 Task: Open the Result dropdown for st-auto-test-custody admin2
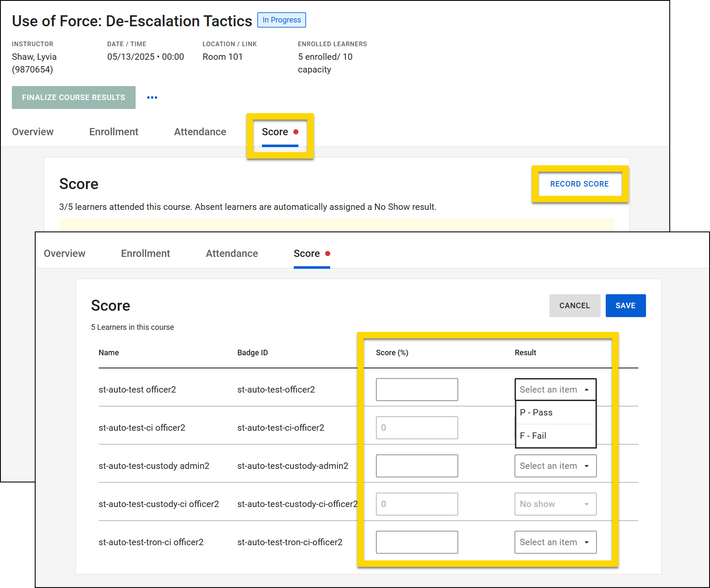point(555,465)
